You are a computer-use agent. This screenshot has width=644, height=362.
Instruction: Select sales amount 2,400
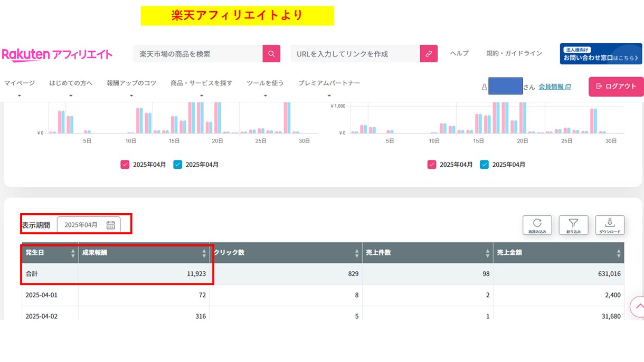pyautogui.click(x=612, y=295)
